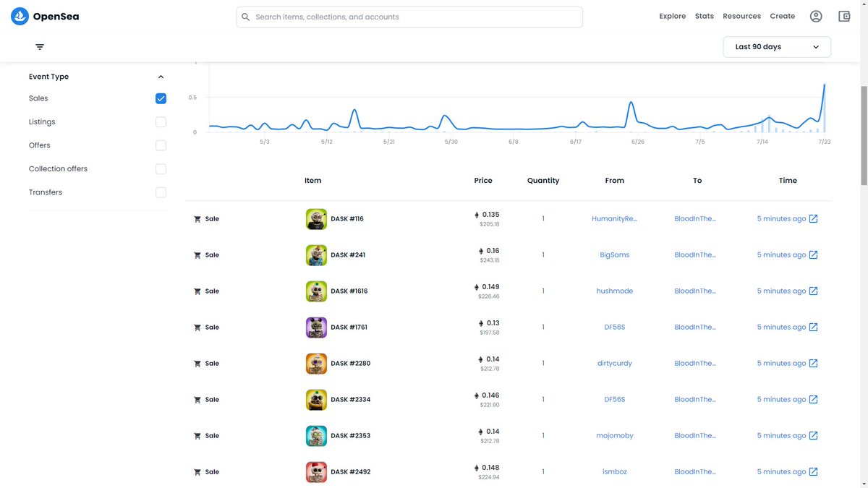Open the Last 90 days dropdown
Image resolution: width=868 pixels, height=488 pixels.
coord(777,47)
